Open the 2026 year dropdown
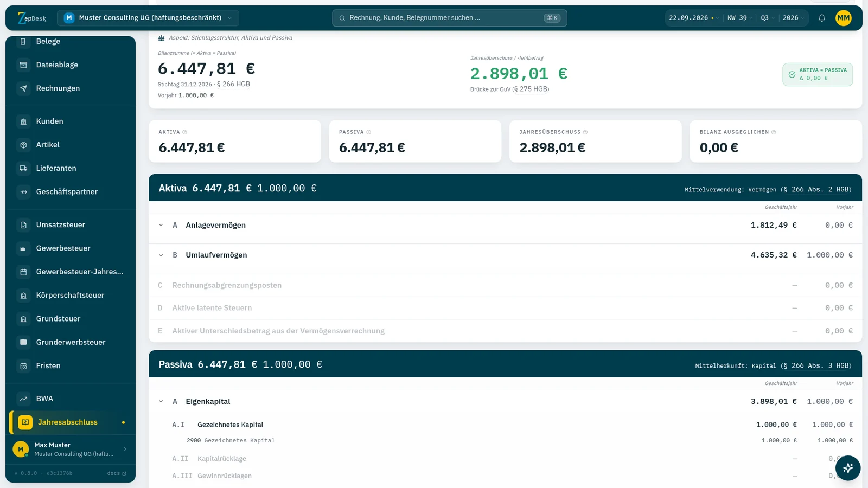868x488 pixels. 793,18
